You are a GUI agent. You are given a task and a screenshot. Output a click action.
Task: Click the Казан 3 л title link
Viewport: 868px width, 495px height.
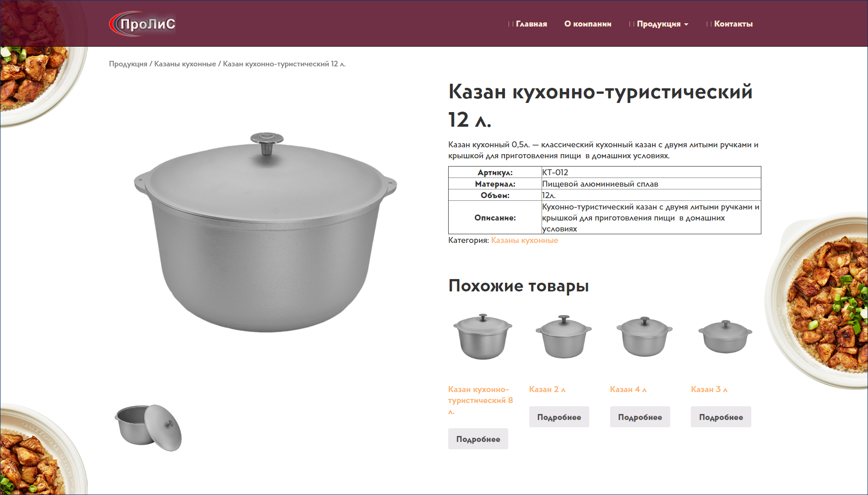709,389
